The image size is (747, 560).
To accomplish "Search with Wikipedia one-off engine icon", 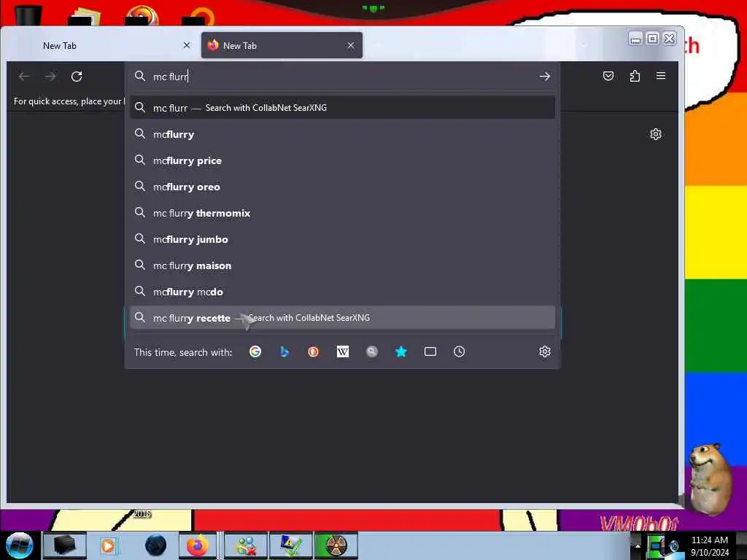I will 343,351.
